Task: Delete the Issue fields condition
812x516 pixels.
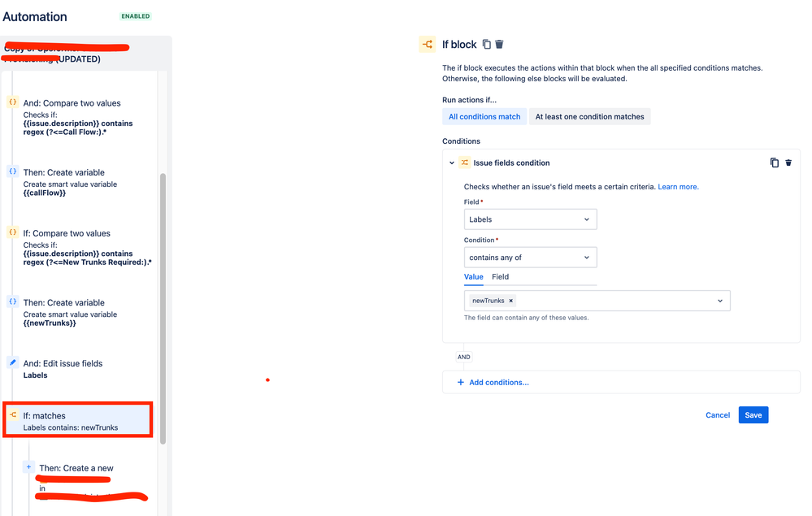Action: click(788, 163)
